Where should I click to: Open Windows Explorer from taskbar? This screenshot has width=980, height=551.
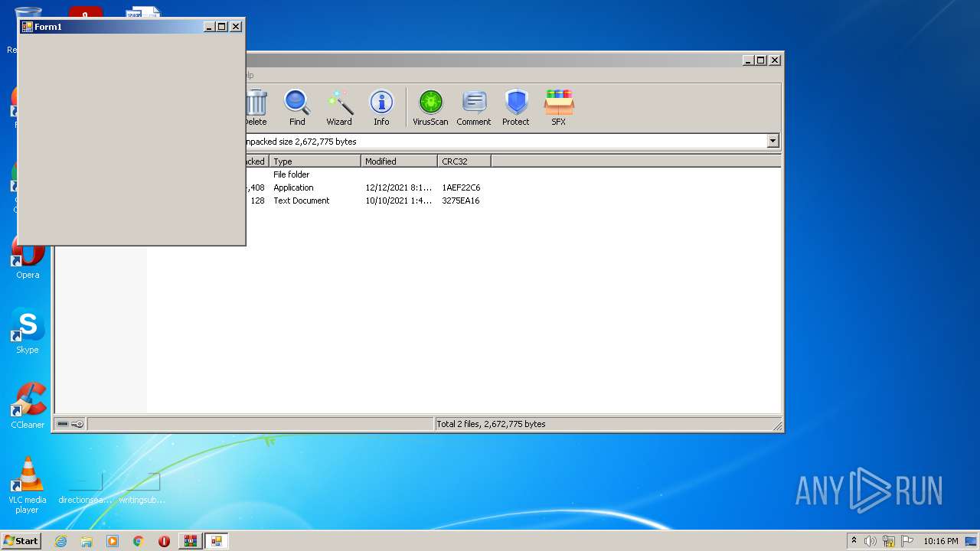[87, 541]
